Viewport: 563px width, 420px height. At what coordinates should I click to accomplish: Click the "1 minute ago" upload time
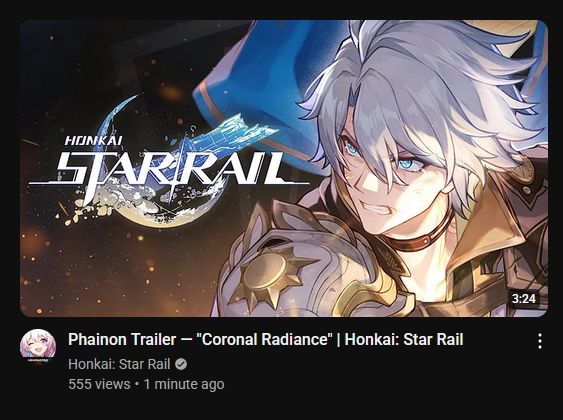tap(184, 384)
